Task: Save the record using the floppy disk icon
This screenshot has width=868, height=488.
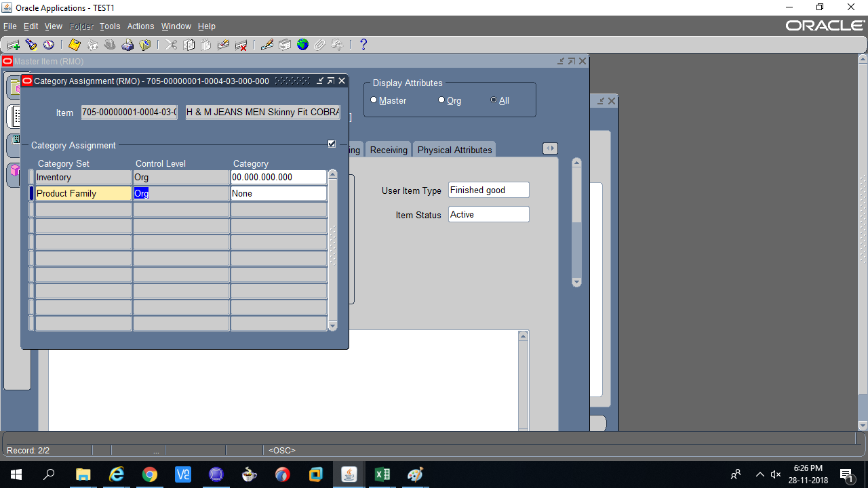Action: tap(74, 44)
